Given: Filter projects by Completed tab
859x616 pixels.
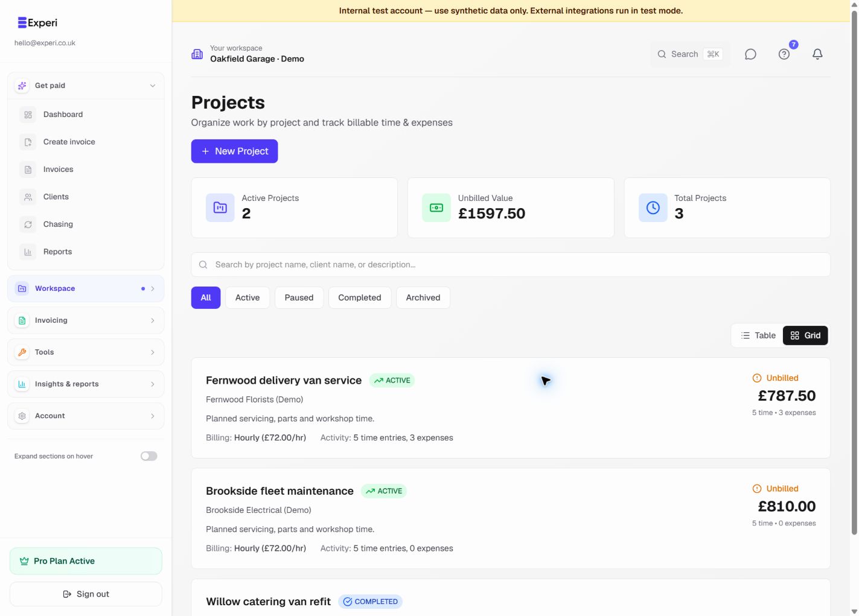Looking at the screenshot, I should pos(360,297).
